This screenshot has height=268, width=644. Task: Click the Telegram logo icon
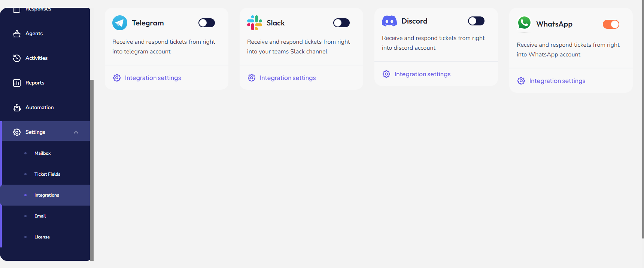(x=120, y=23)
